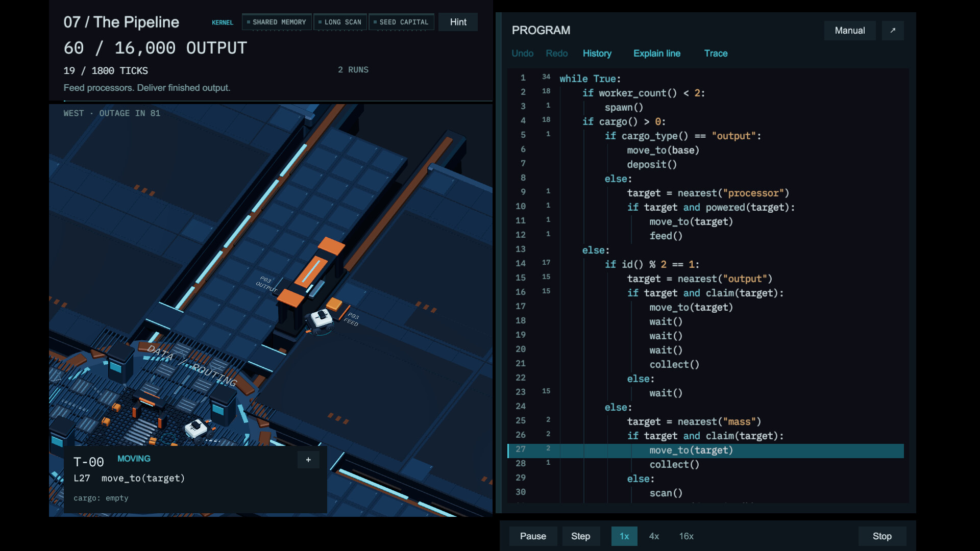Screen dimensions: 980x551
Task: Click code line 21 'collect()'
Action: [674, 365]
